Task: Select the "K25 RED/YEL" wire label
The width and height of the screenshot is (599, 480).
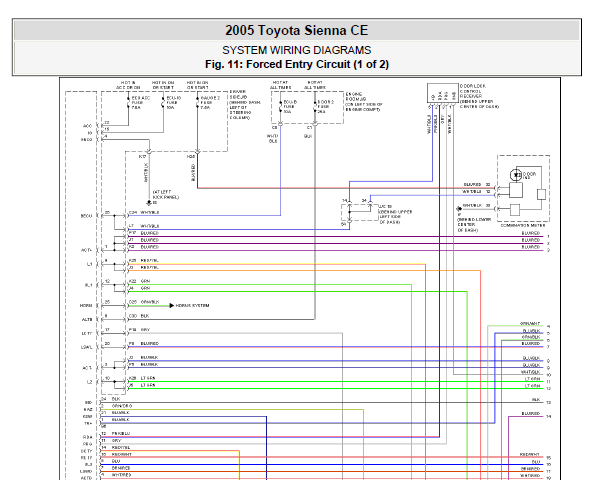Action: coord(144,260)
